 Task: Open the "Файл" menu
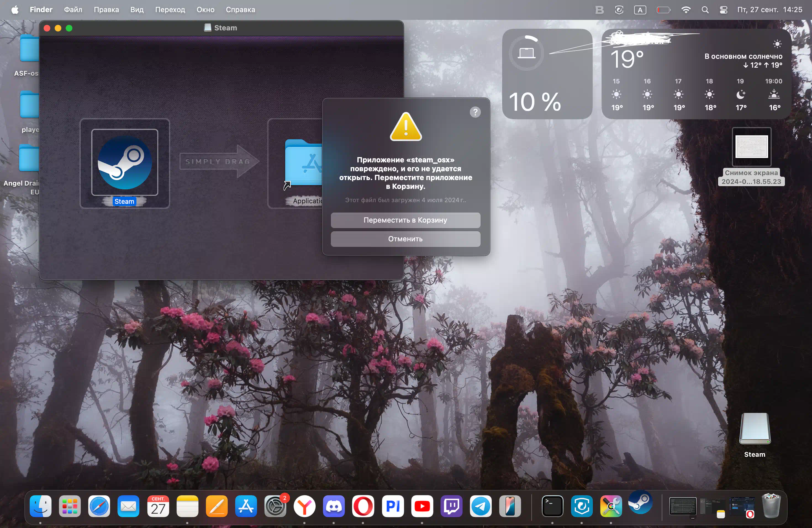point(73,10)
